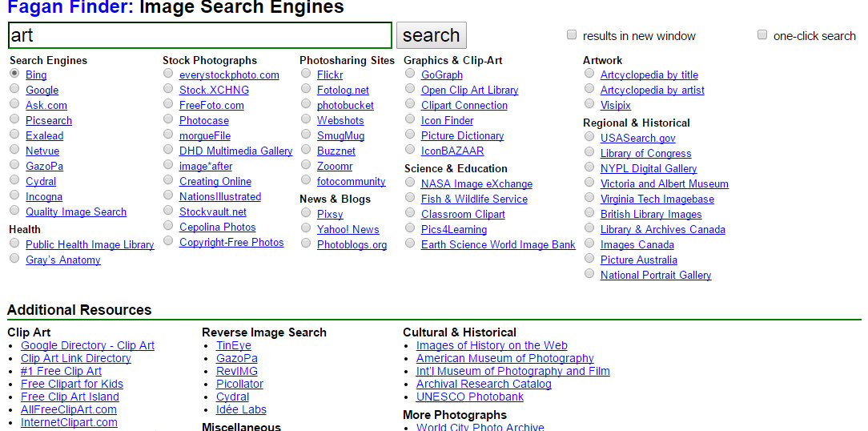The height and width of the screenshot is (431, 868).
Task: Open Public Health Image Library link
Action: [90, 244]
